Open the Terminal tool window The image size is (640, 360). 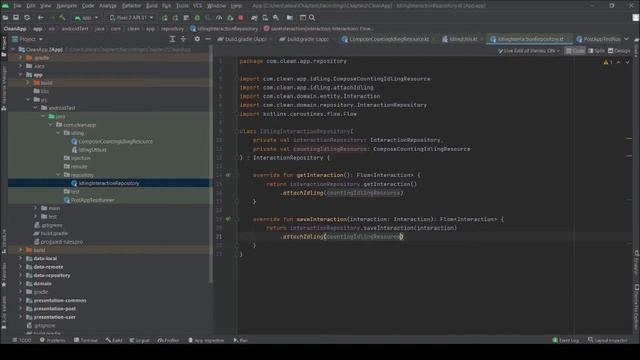(86, 340)
